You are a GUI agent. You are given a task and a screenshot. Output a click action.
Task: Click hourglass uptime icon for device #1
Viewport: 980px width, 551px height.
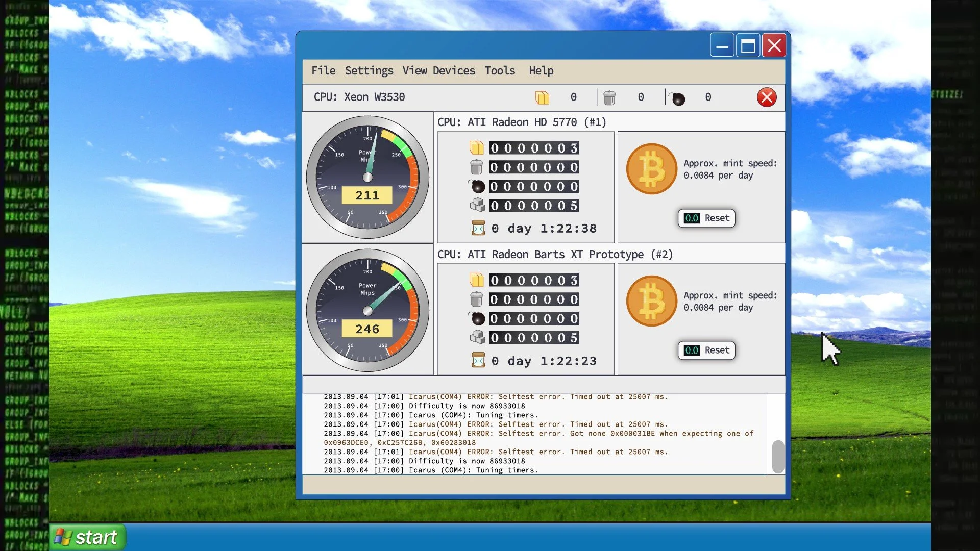(x=478, y=228)
